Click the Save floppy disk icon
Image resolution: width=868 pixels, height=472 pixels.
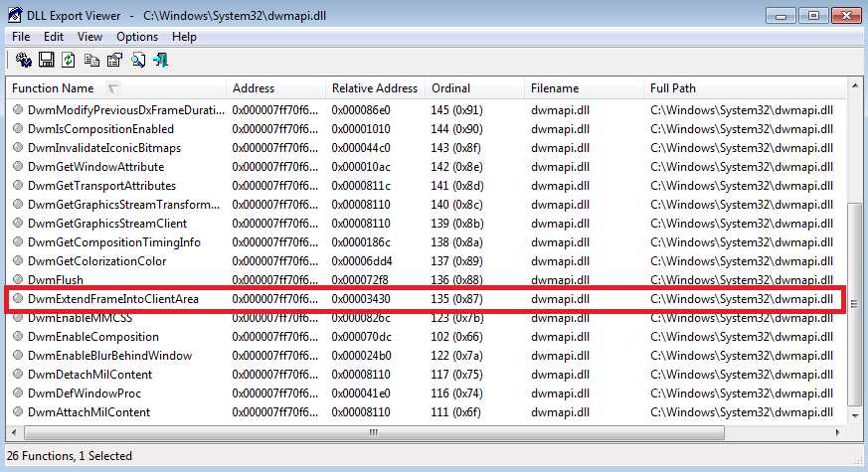(x=46, y=61)
